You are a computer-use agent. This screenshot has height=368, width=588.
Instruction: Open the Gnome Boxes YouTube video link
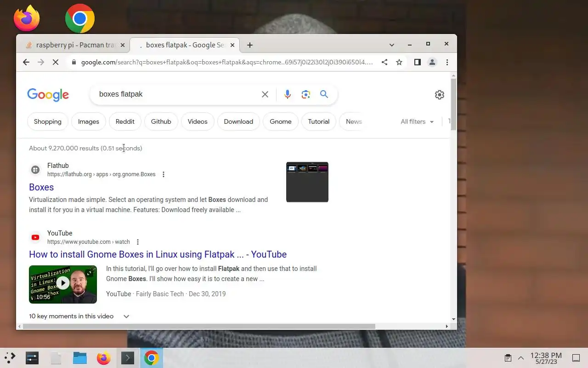click(158, 254)
